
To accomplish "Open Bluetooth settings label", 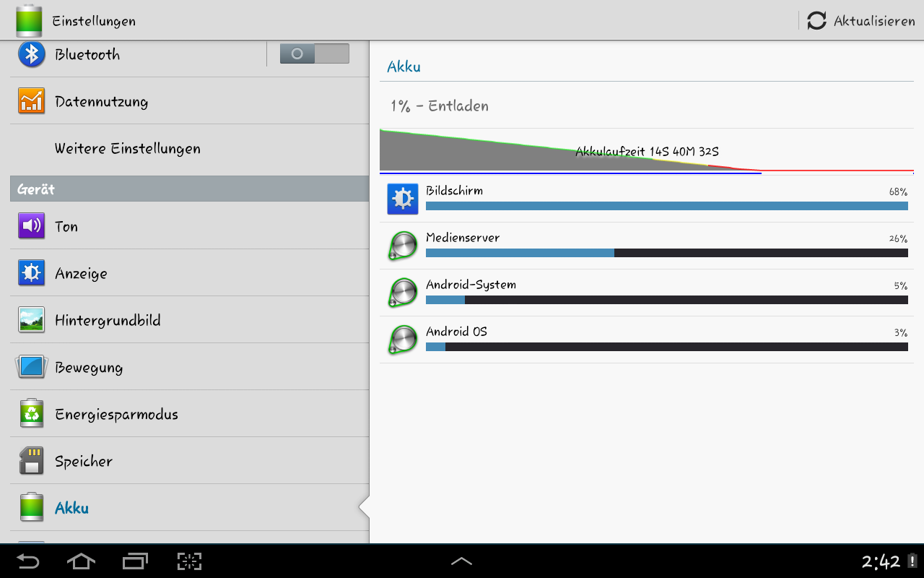I will 87,54.
